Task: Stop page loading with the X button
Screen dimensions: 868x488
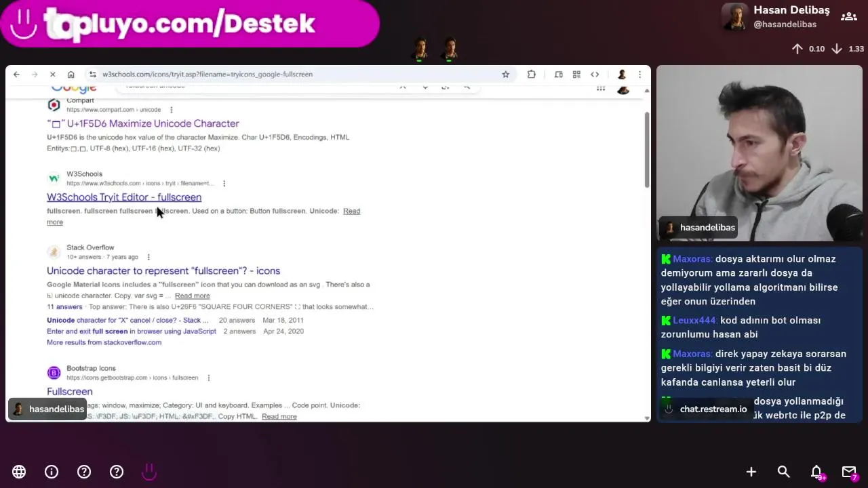Action: (53, 75)
